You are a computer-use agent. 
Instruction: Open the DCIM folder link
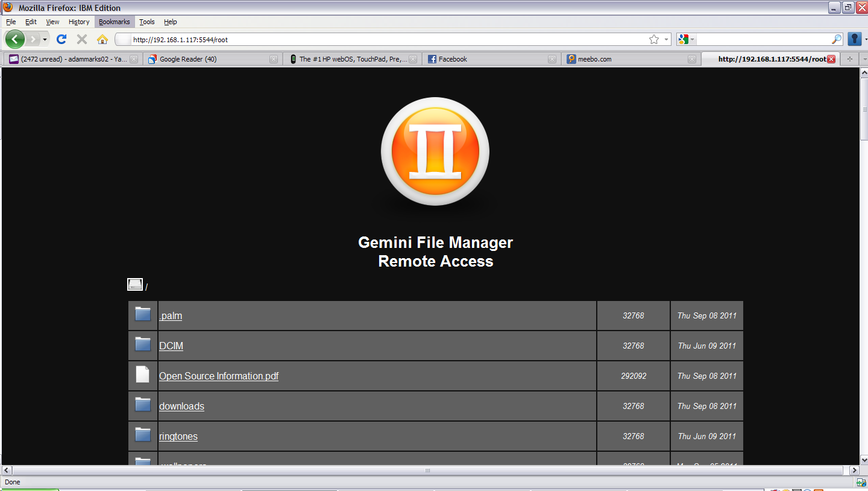pyautogui.click(x=171, y=346)
